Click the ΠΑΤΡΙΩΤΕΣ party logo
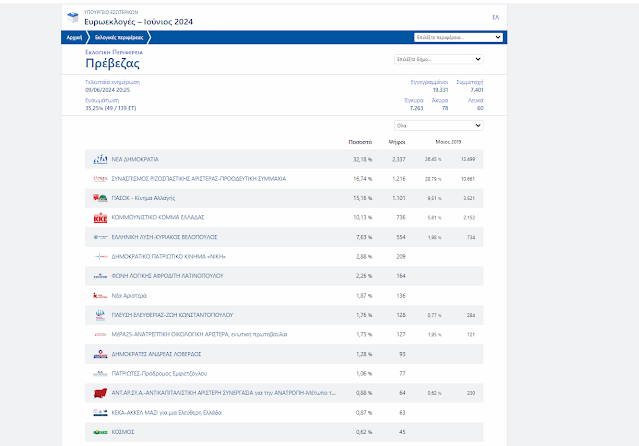Screen dimensions: 639x446 (x=100, y=373)
